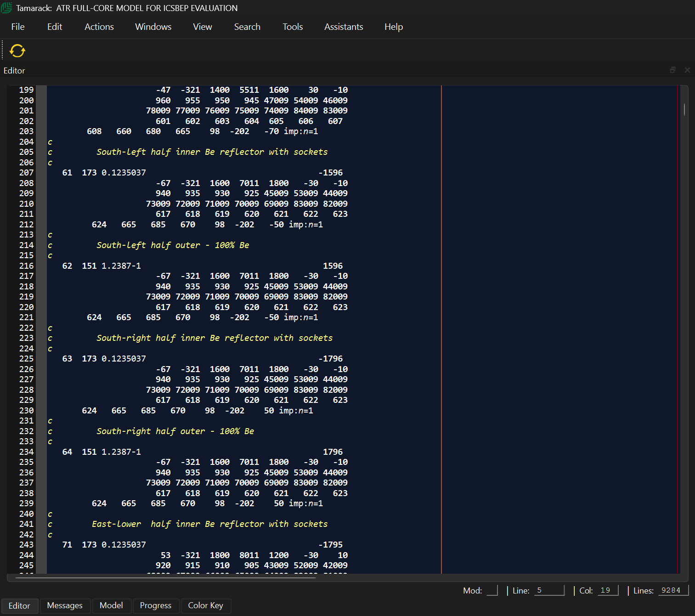Viewport: 695px width, 616px height.
Task: Click the Col number field
Action: (x=608, y=590)
